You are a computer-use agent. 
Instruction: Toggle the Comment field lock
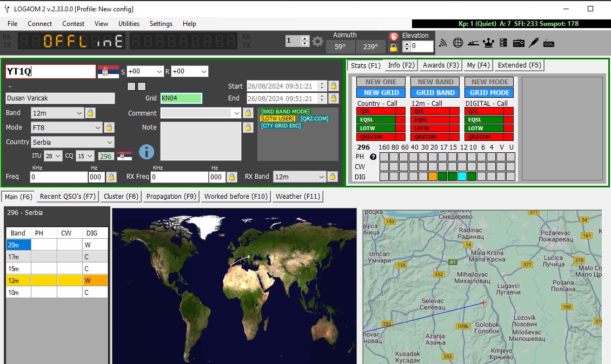(248, 113)
